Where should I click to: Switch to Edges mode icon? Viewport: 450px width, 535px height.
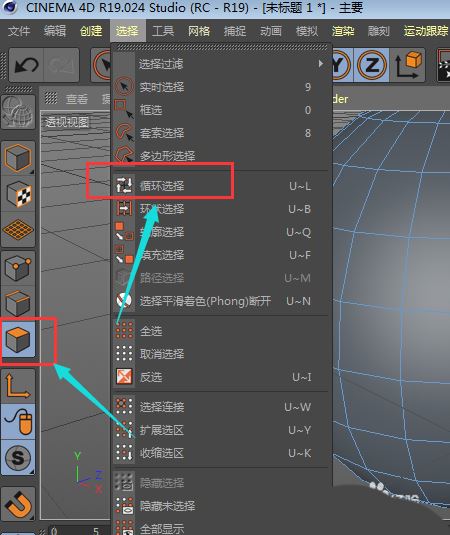tap(18, 303)
